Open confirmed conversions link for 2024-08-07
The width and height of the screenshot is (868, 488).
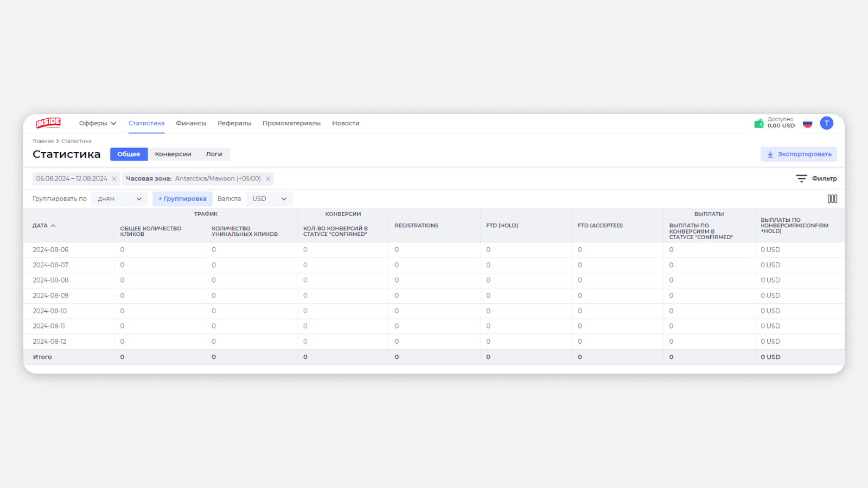click(305, 265)
